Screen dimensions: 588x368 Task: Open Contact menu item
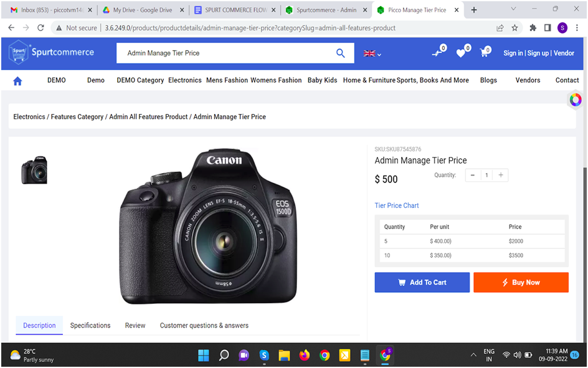coord(567,80)
